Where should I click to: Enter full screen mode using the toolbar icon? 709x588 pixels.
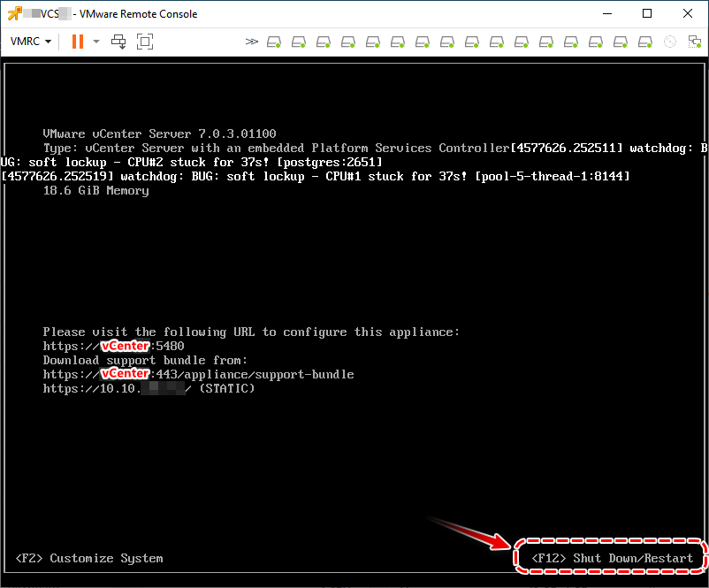[x=145, y=42]
